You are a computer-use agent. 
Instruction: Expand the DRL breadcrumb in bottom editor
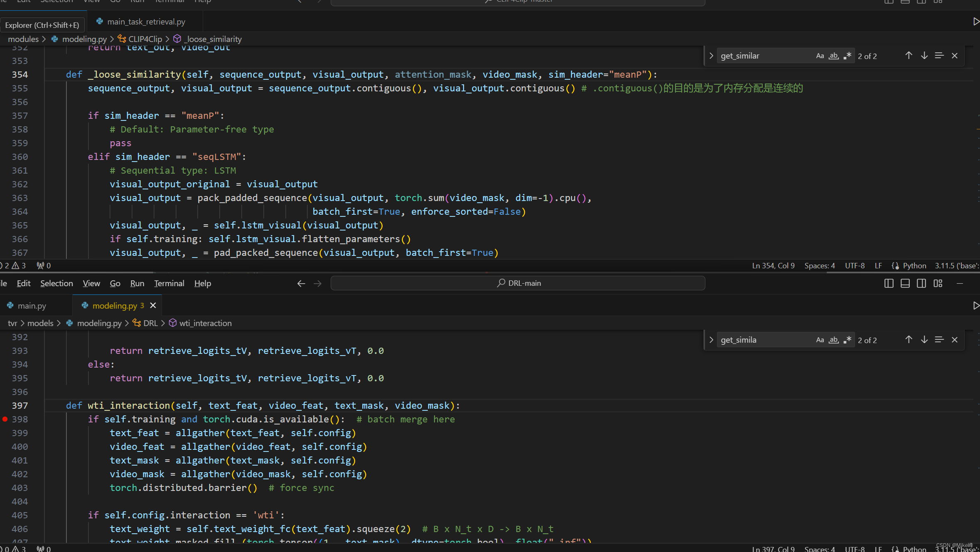coord(150,323)
